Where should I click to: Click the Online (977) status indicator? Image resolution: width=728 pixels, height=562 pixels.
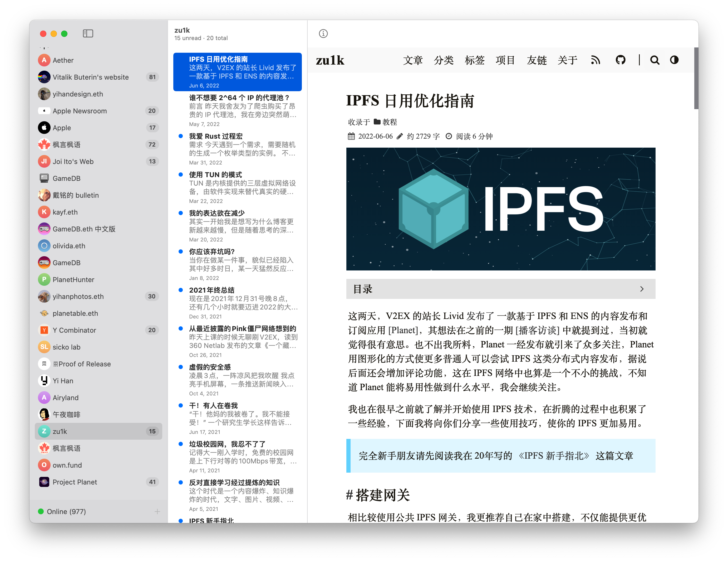pyautogui.click(x=62, y=511)
